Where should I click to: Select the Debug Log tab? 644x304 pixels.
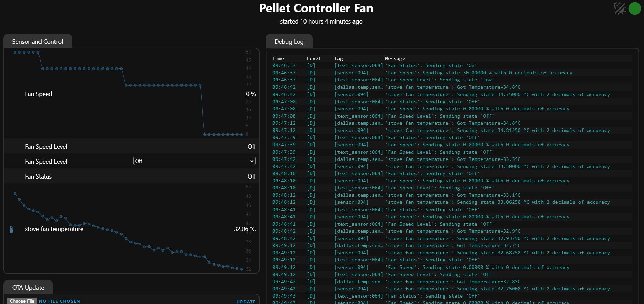289,41
